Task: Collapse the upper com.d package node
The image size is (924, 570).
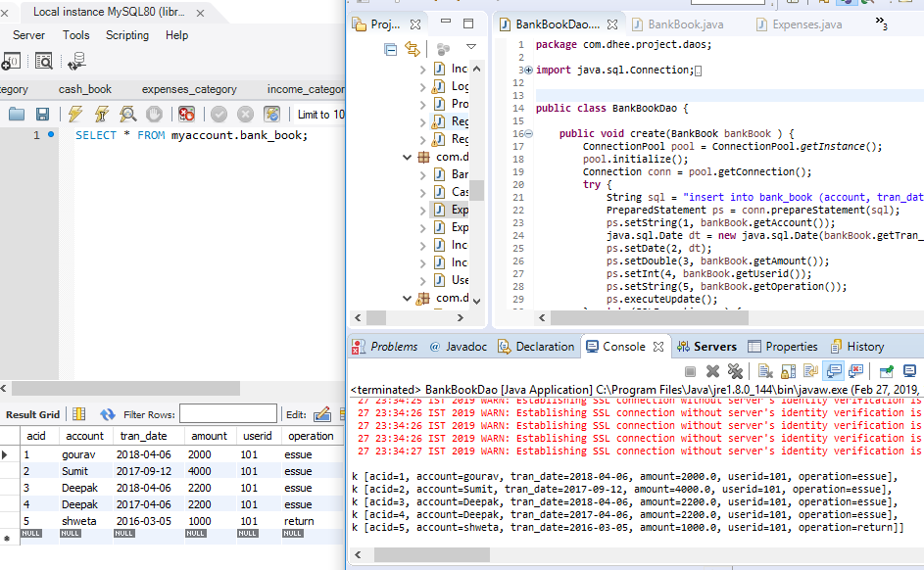Action: coord(408,157)
